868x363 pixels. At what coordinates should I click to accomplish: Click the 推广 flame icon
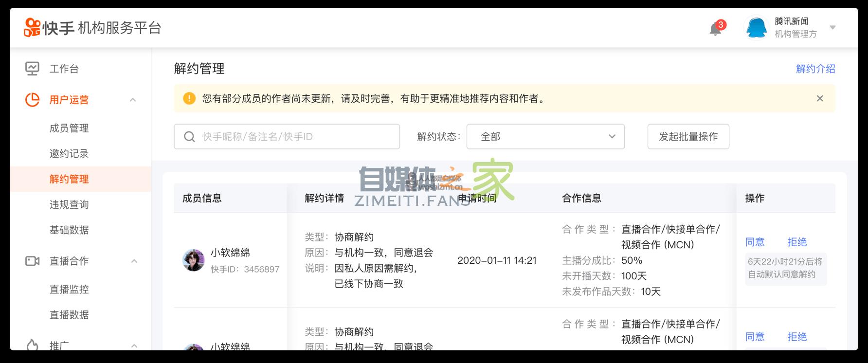(32, 345)
